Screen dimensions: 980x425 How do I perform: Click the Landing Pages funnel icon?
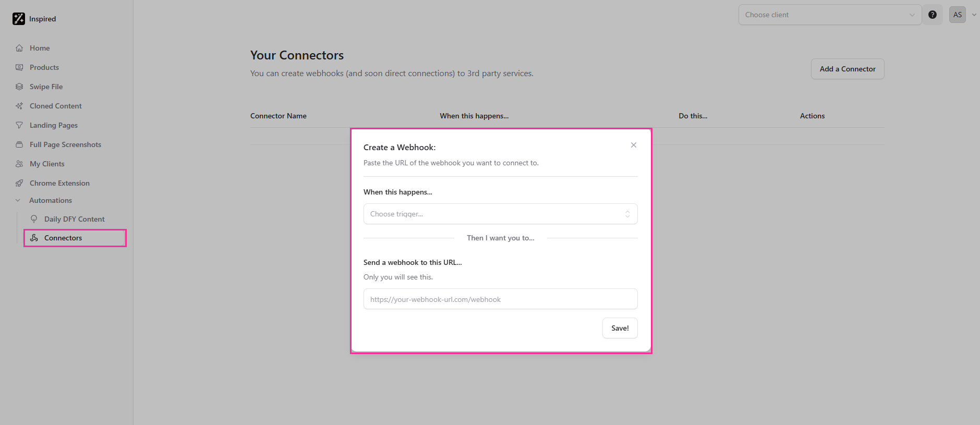pos(19,125)
